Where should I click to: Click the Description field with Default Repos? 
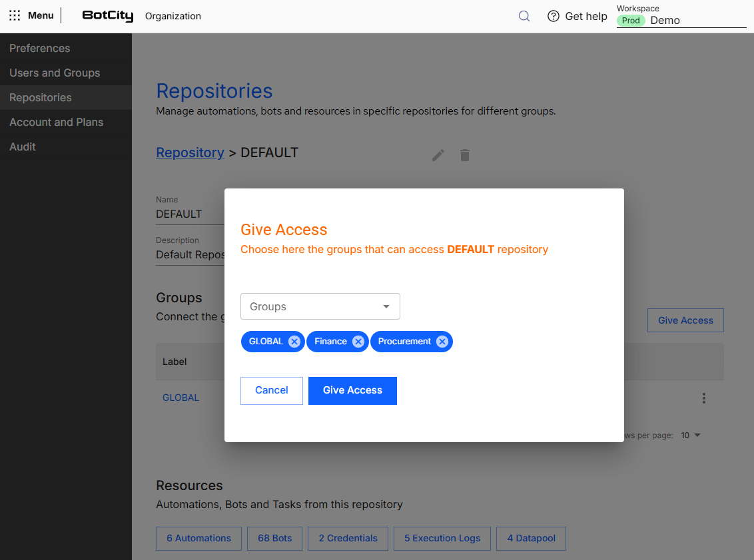190,255
